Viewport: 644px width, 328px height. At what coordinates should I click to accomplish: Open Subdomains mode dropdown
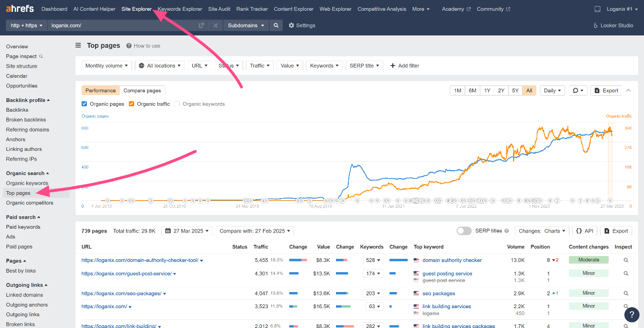click(x=246, y=25)
